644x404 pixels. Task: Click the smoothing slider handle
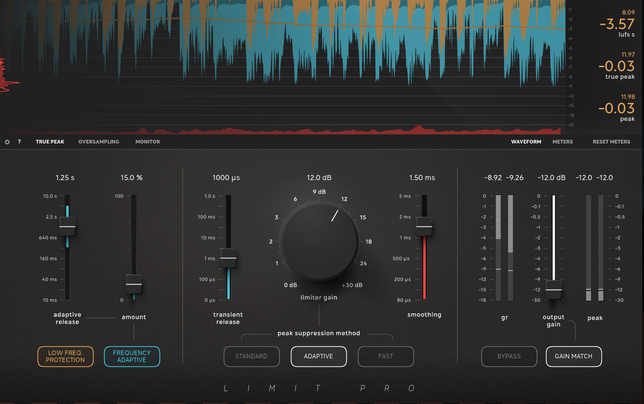(x=424, y=227)
